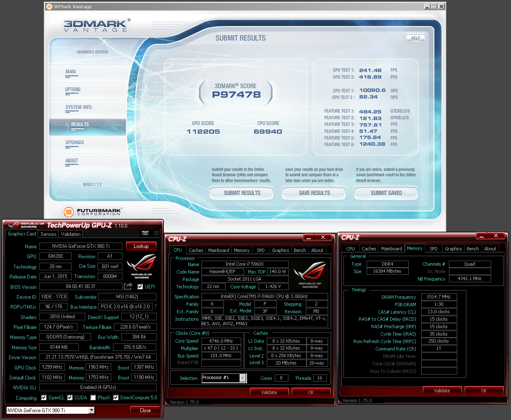
Task: Select the Graphics Card tab in GPU-Z
Action: (22, 234)
